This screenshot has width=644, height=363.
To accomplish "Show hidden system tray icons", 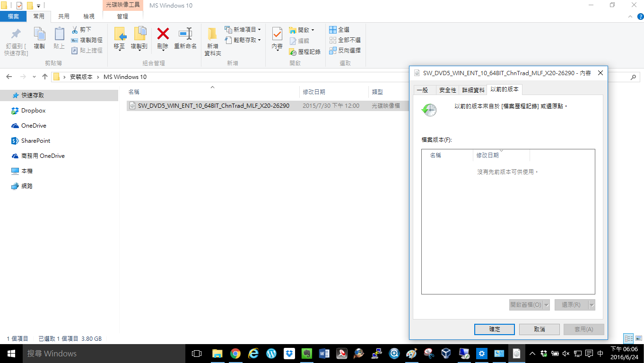I will (x=533, y=354).
